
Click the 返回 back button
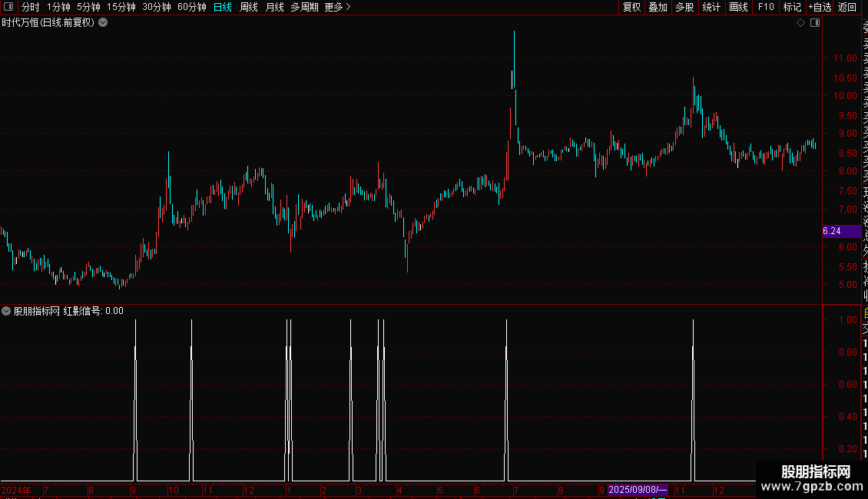point(847,7)
